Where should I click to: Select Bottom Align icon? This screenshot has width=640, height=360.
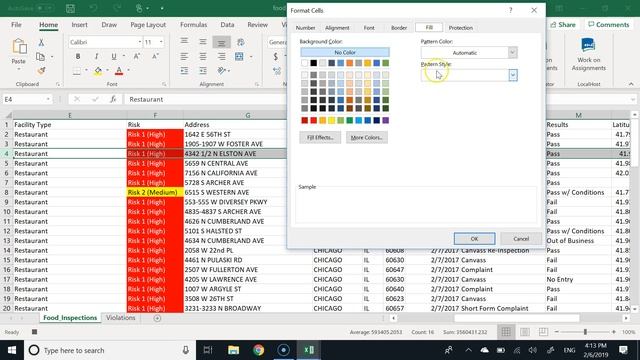tap(221, 42)
